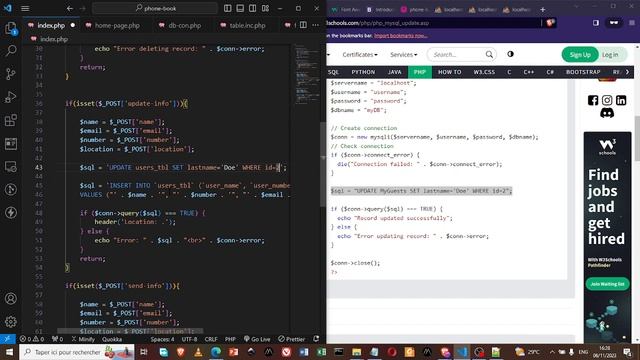Split the editor right
Screen dimensions: 640x360
tap(303, 25)
